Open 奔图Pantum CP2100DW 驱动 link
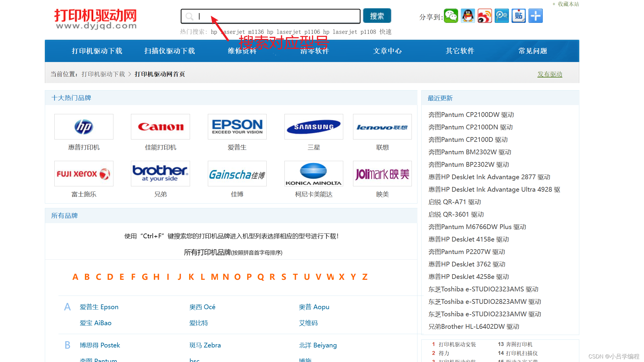The width and height of the screenshot is (644, 362). (x=471, y=115)
